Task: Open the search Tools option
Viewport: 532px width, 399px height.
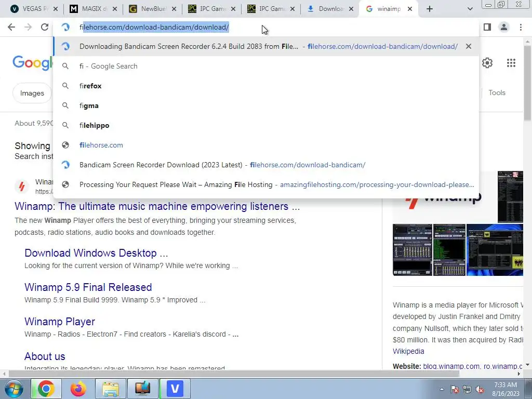Action: pos(497,92)
